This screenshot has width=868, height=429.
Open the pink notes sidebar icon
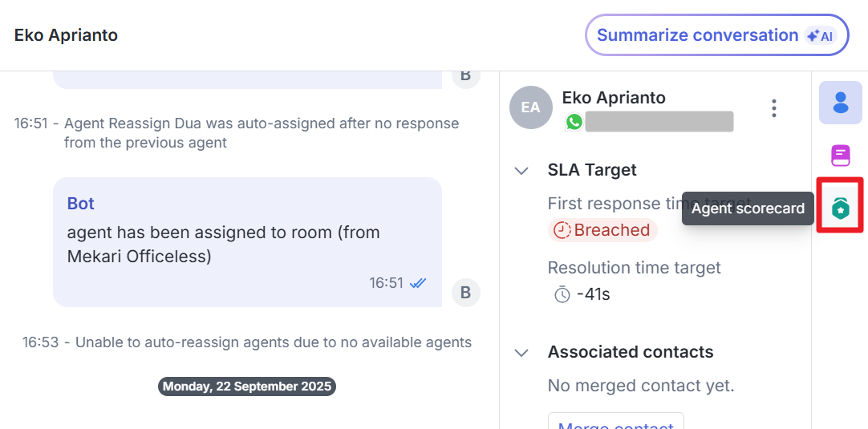pos(840,155)
